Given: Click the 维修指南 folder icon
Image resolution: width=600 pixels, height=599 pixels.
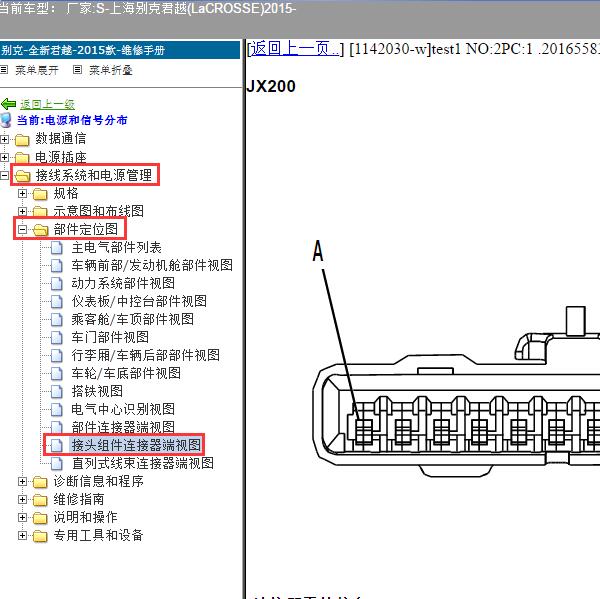Looking at the screenshot, I should (40, 500).
